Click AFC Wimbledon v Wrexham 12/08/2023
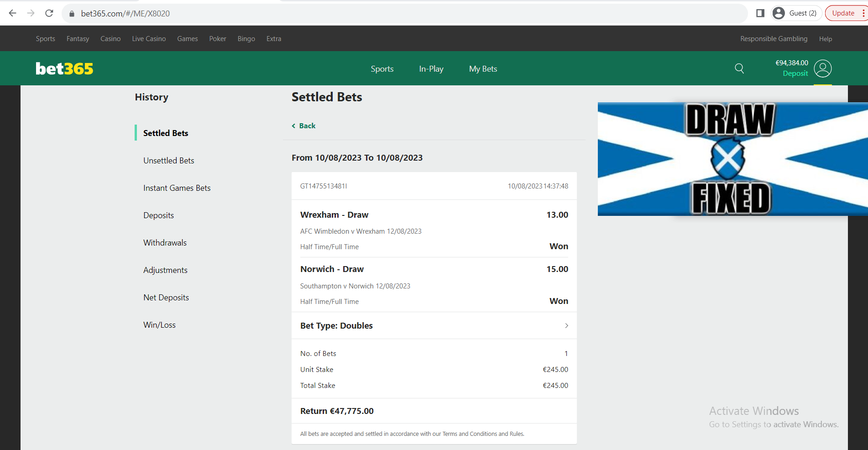 click(x=361, y=231)
